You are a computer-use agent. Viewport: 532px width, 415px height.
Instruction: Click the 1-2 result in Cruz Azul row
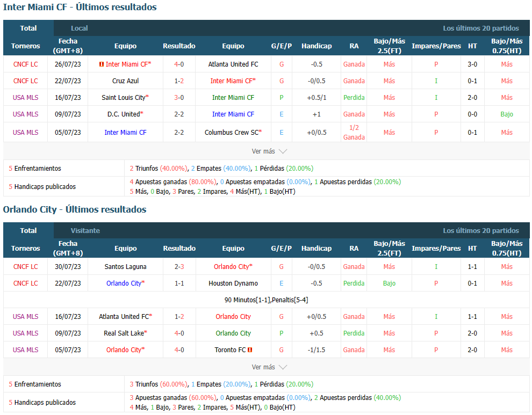(x=179, y=81)
